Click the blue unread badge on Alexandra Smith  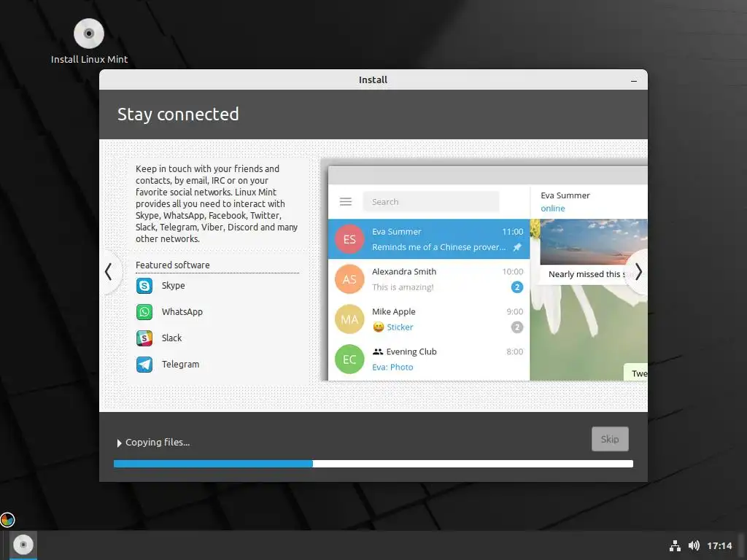point(517,287)
